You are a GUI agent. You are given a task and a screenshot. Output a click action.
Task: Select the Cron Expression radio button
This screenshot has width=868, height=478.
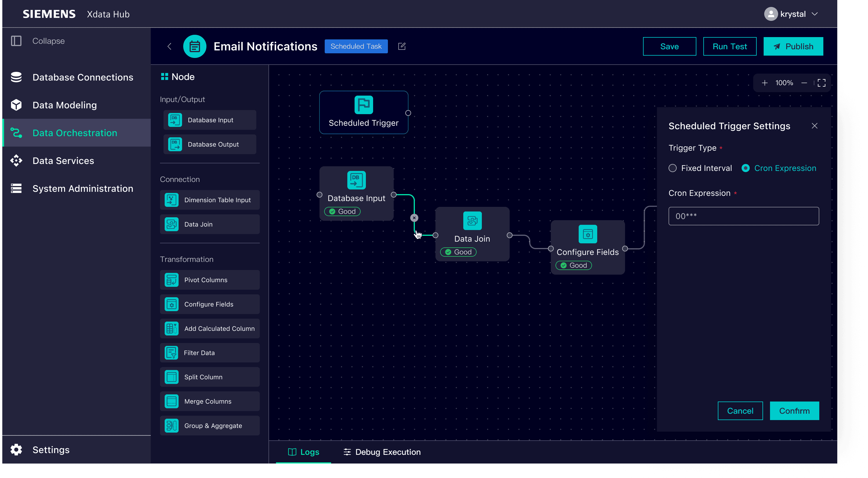745,168
